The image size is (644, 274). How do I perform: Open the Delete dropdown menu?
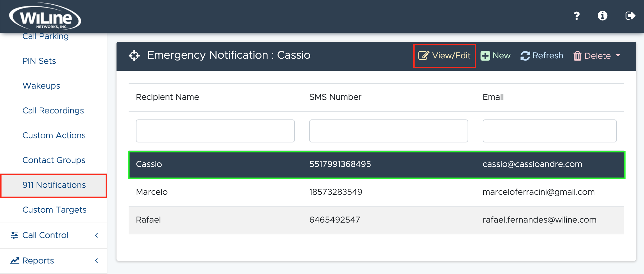597,56
